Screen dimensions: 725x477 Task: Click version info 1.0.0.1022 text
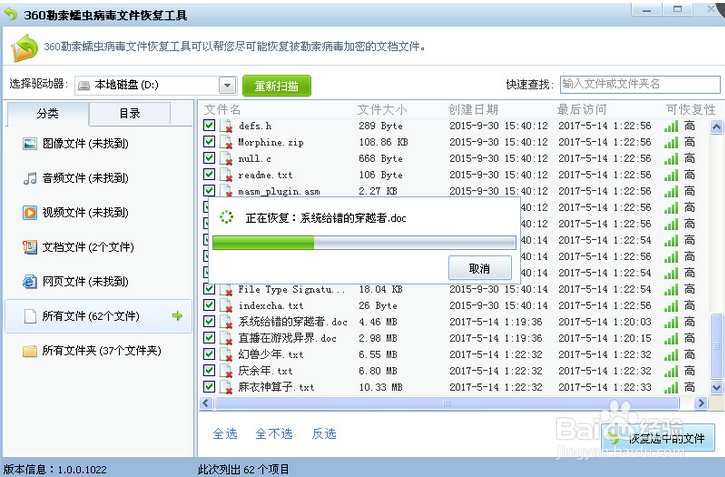[x=55, y=470]
